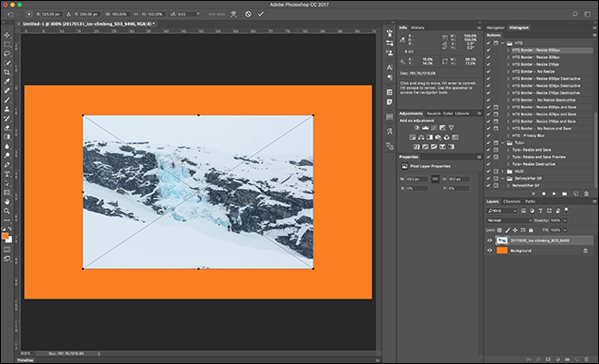The width and height of the screenshot is (599, 364).
Task: Play the selected action
Action: 554,194
